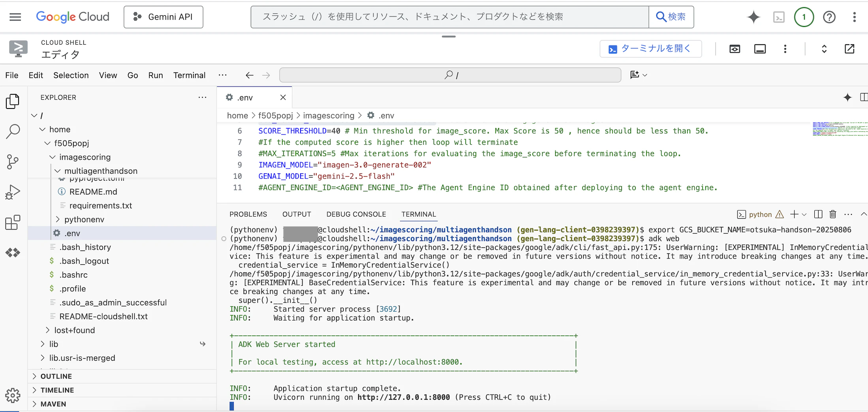The image size is (868, 412).
Task: Open requirements.txt in the explorer
Action: [x=101, y=206]
